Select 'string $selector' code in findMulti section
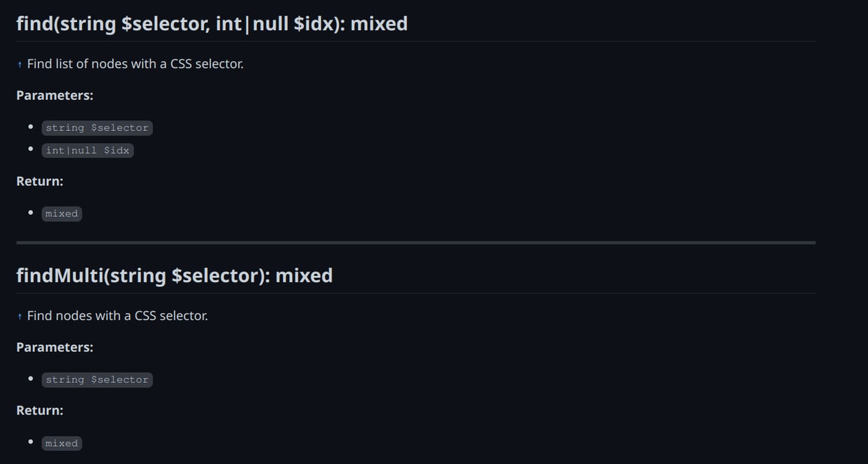The image size is (868, 464). tap(97, 379)
